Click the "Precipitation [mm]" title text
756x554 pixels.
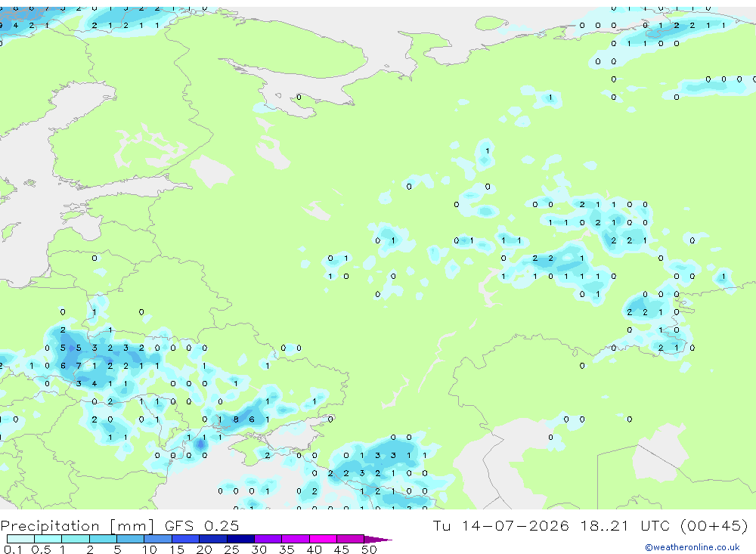tap(77, 525)
